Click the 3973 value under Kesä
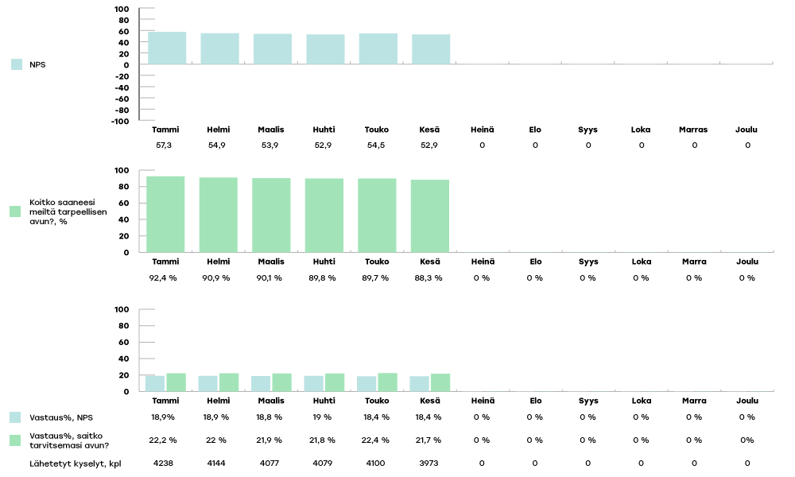This screenshot has height=477, width=795. [428, 464]
